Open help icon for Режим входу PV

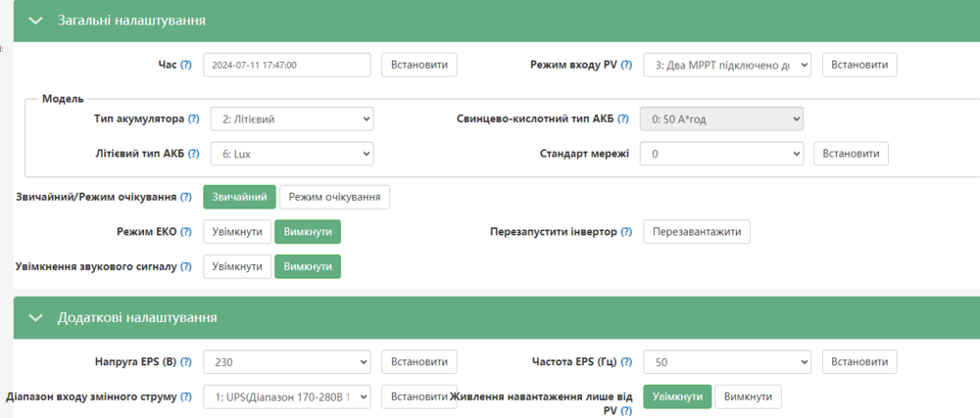(626, 65)
